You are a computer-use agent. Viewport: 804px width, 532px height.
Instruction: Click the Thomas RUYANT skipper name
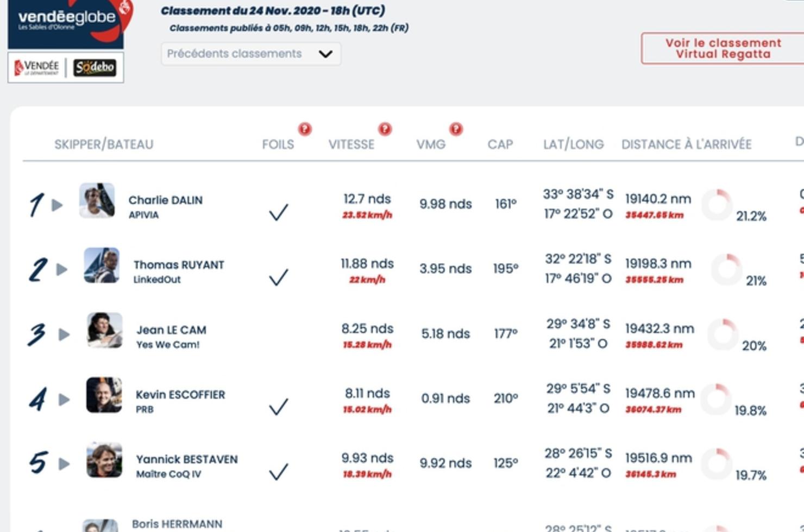179,265
